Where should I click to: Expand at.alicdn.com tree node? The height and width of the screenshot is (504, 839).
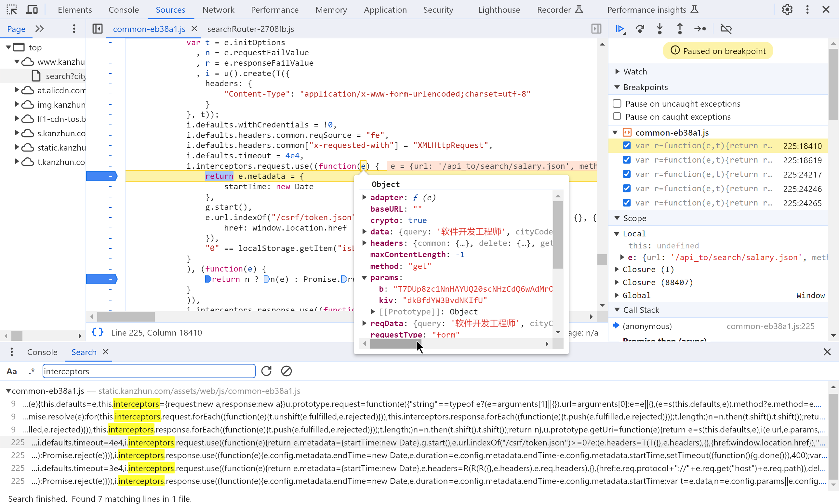[17, 90]
